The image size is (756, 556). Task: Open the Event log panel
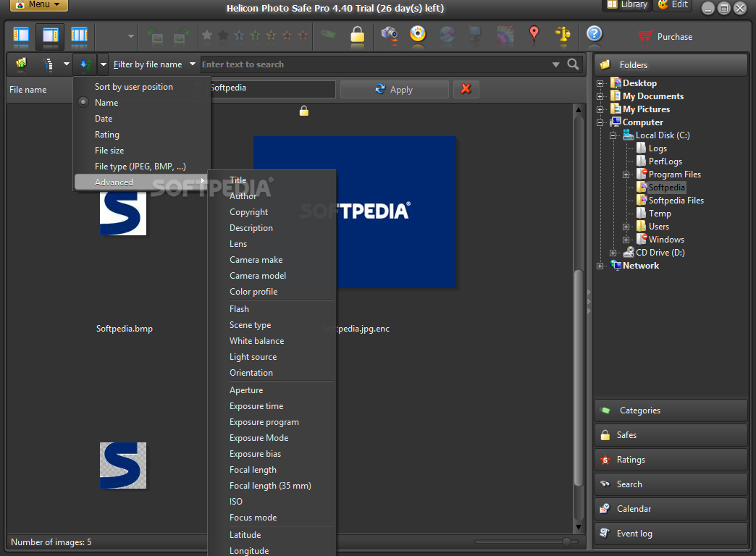tap(671, 534)
